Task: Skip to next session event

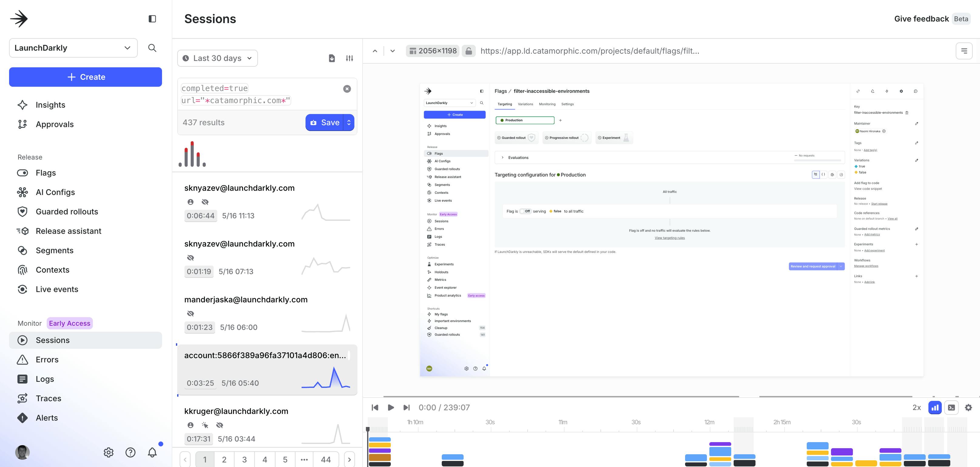Action: (x=406, y=407)
